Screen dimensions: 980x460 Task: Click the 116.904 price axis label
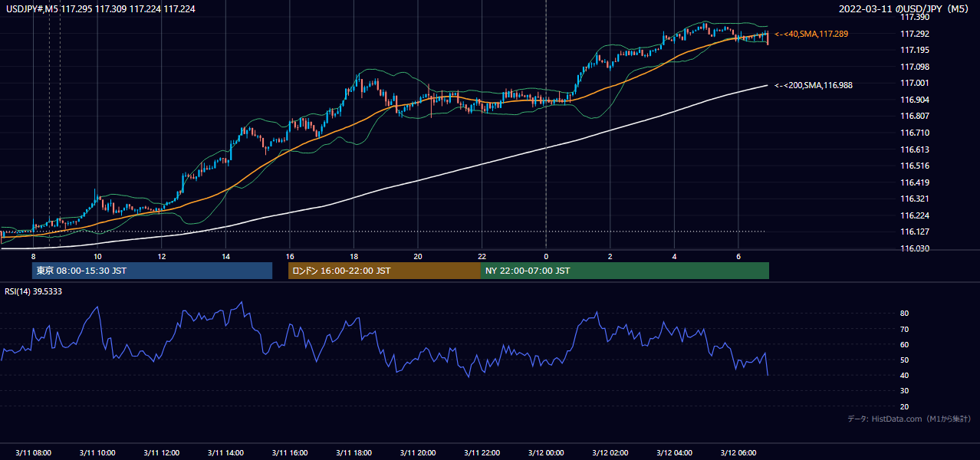tap(914, 100)
